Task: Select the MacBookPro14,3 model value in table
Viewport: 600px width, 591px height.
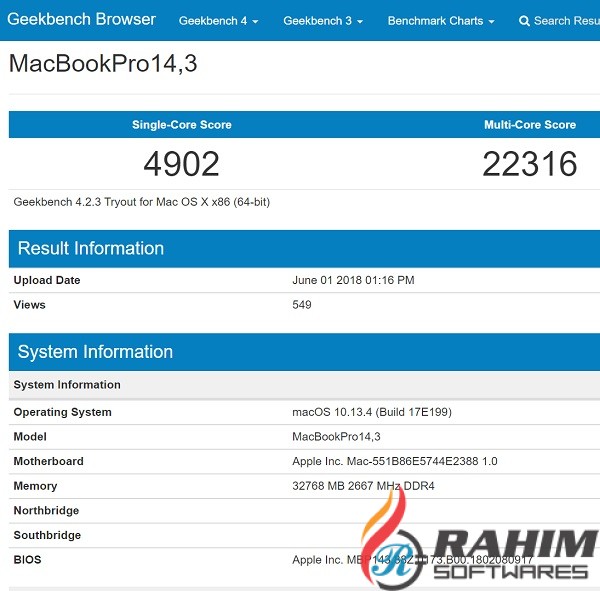Action: (336, 437)
